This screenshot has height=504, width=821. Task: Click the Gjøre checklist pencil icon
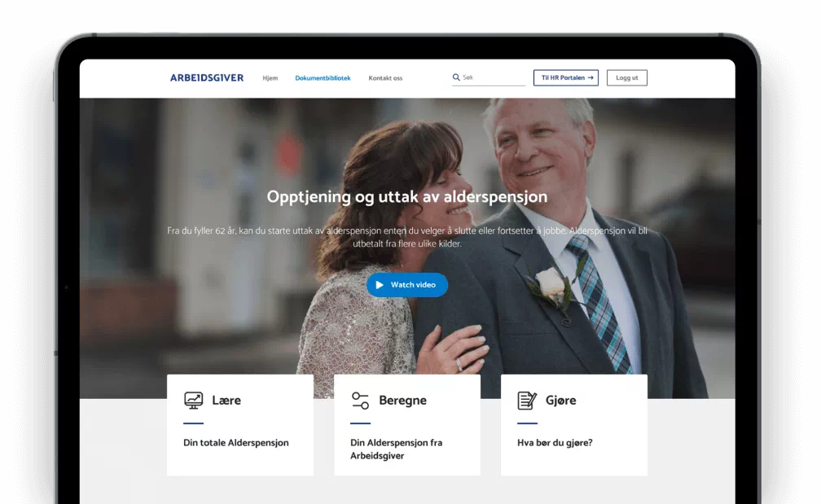[x=527, y=401]
